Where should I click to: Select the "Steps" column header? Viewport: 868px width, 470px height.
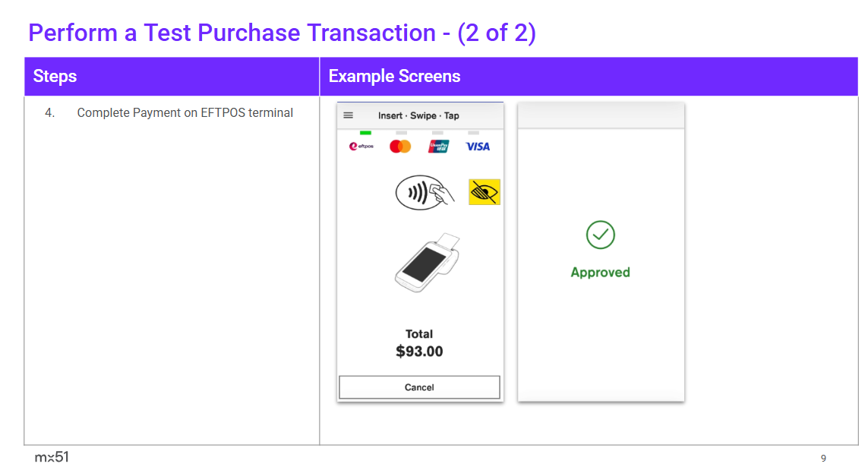(x=55, y=77)
